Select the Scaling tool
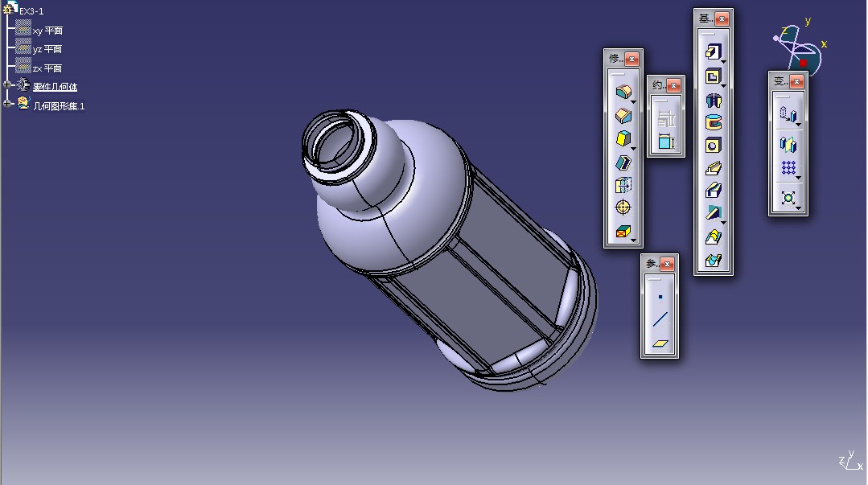This screenshot has width=868, height=485. coord(788,197)
